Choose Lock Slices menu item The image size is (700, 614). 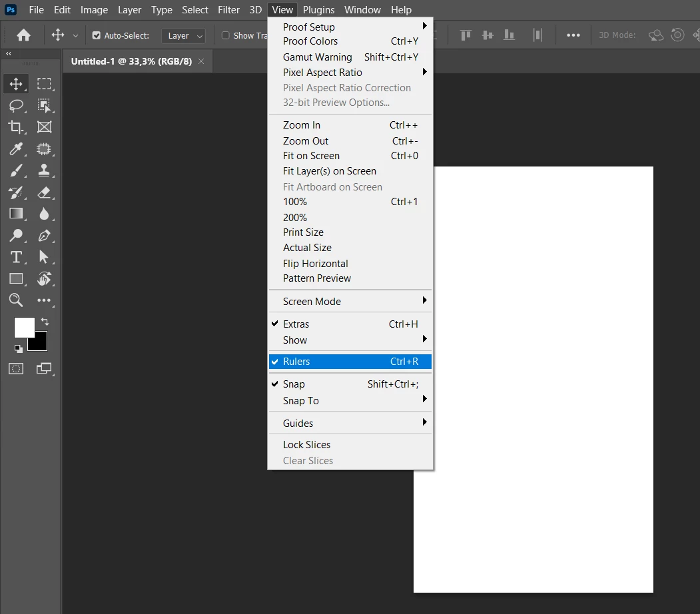(350, 445)
